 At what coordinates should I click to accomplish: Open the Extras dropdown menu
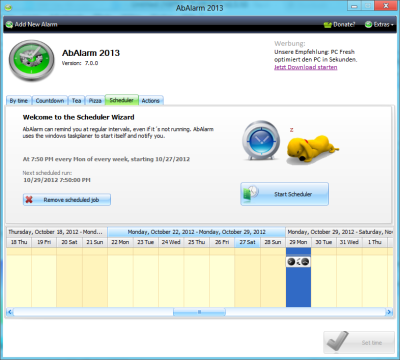pos(379,24)
